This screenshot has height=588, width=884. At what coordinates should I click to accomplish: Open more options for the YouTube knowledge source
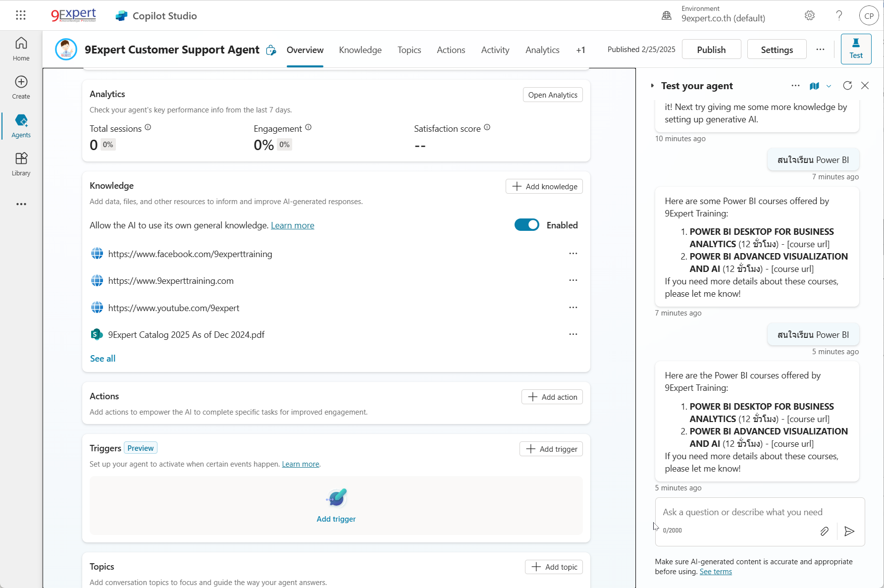(573, 307)
